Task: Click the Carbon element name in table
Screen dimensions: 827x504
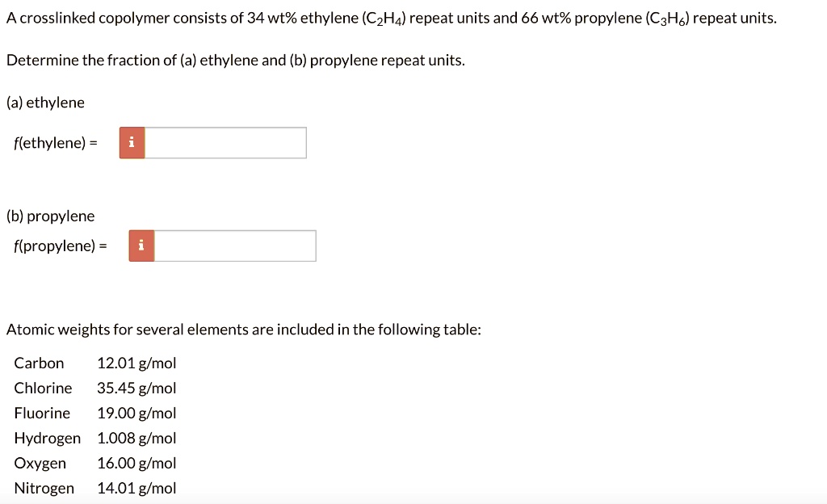Action: [x=39, y=363]
